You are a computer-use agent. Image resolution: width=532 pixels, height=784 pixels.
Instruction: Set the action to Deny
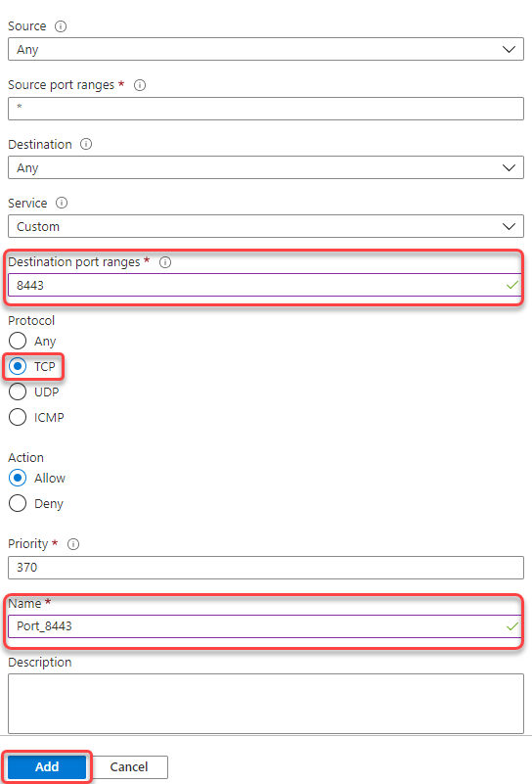coord(18,503)
